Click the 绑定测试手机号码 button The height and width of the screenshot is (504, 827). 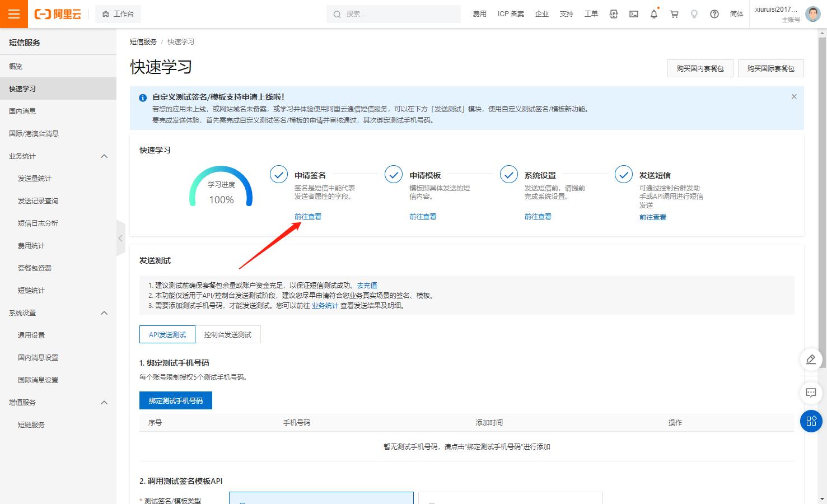tap(175, 400)
